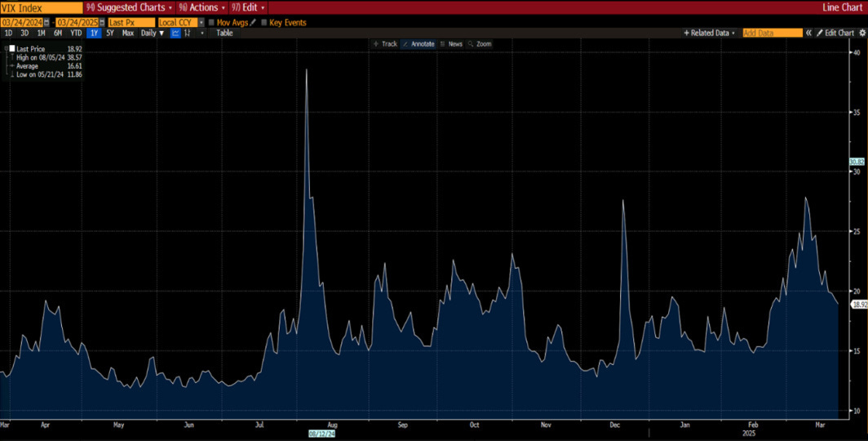Activate the Track crosshair tool
This screenshot has width=868, height=441.
pos(386,44)
